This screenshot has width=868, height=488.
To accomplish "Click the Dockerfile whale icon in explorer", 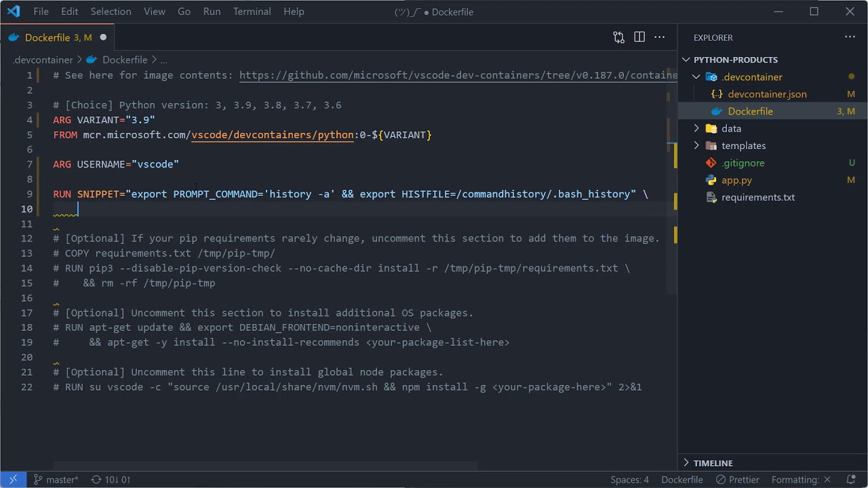I will pos(717,111).
